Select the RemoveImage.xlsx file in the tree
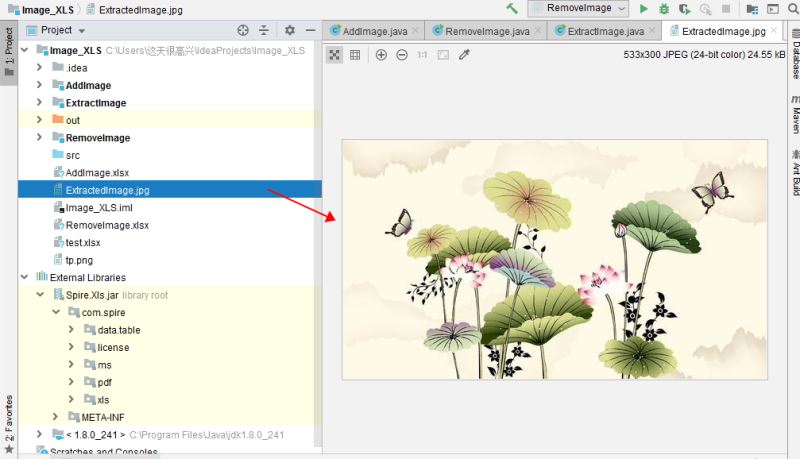800x459 pixels. tap(106, 225)
